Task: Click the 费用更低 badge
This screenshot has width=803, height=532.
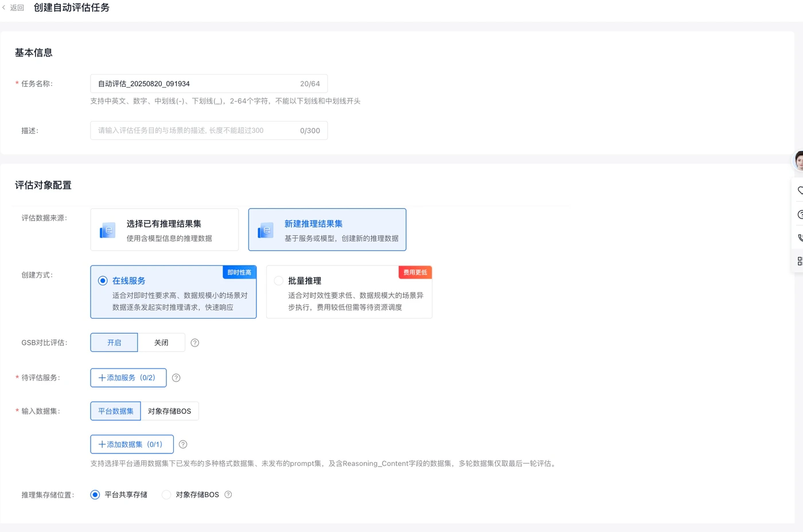Action: [x=415, y=272]
